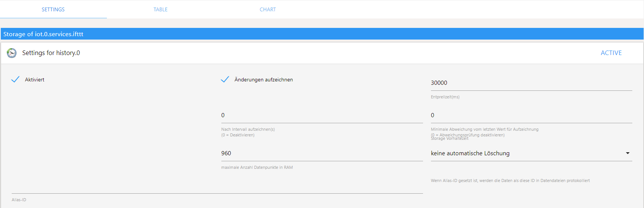Click the Alias-ID input field

[x=217, y=187]
